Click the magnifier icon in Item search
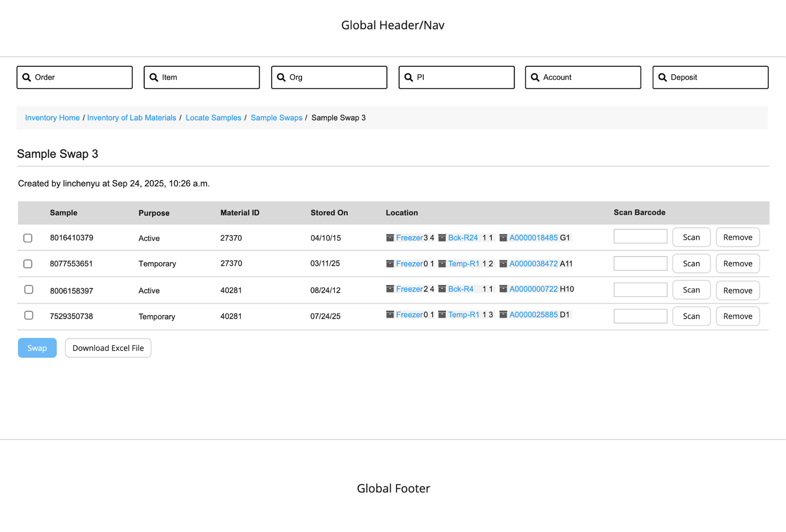The height and width of the screenshot is (532, 786). pos(153,78)
